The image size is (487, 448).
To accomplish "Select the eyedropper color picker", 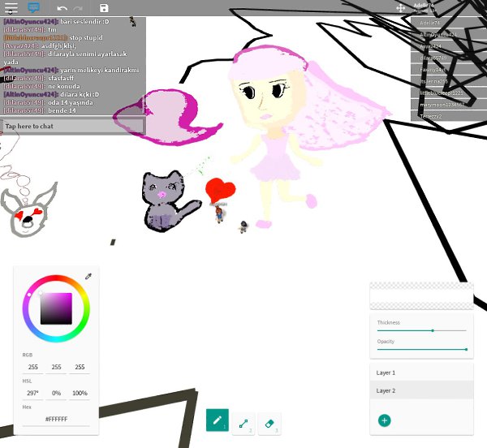I will click(x=88, y=277).
